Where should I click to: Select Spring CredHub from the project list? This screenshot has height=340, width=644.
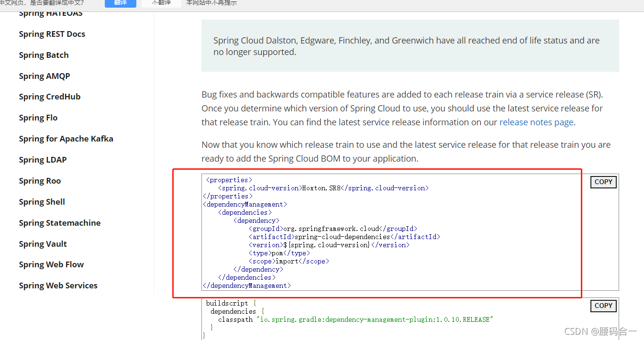(50, 97)
